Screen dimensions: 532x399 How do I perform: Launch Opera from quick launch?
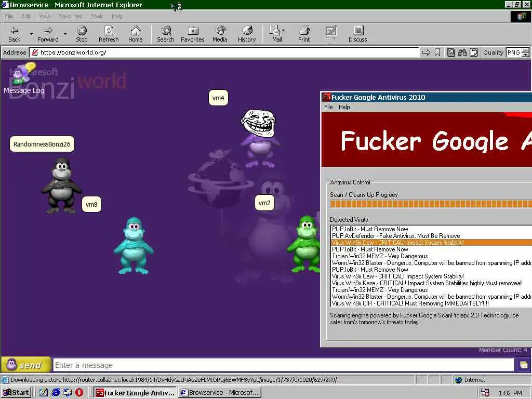79,393
